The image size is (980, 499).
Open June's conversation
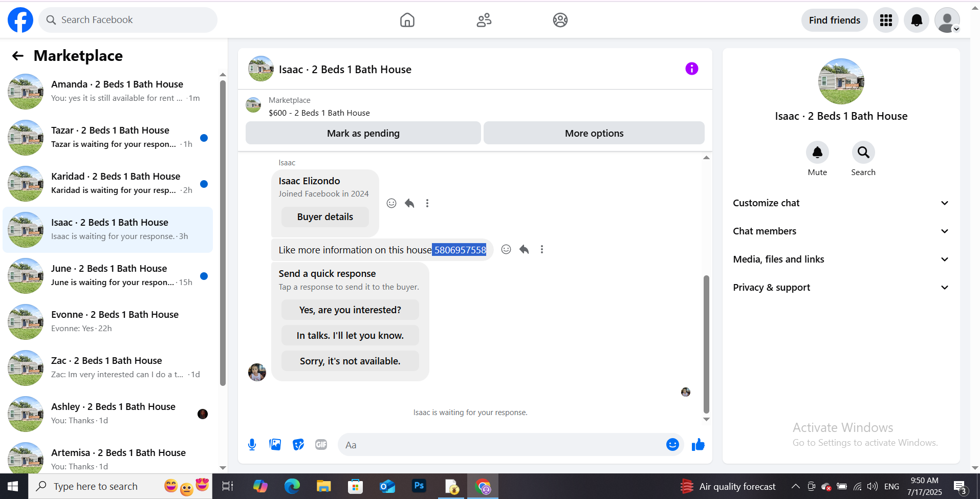[x=108, y=276]
